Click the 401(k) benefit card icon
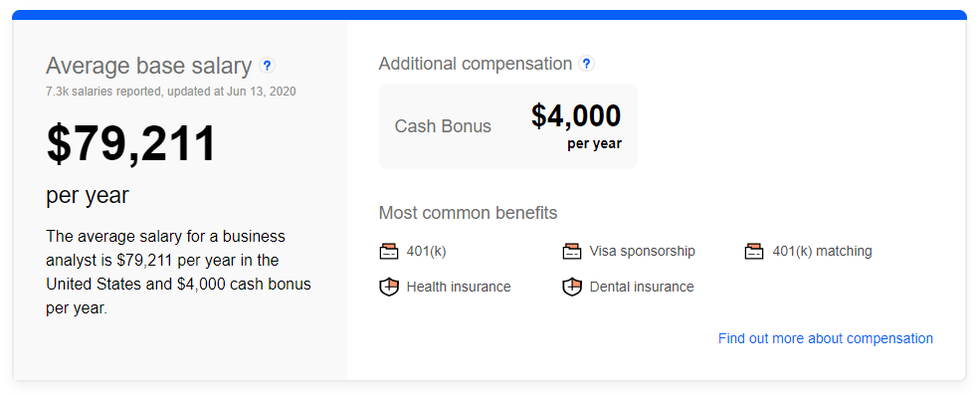Viewport: 980px width, 394px height. [x=389, y=252]
